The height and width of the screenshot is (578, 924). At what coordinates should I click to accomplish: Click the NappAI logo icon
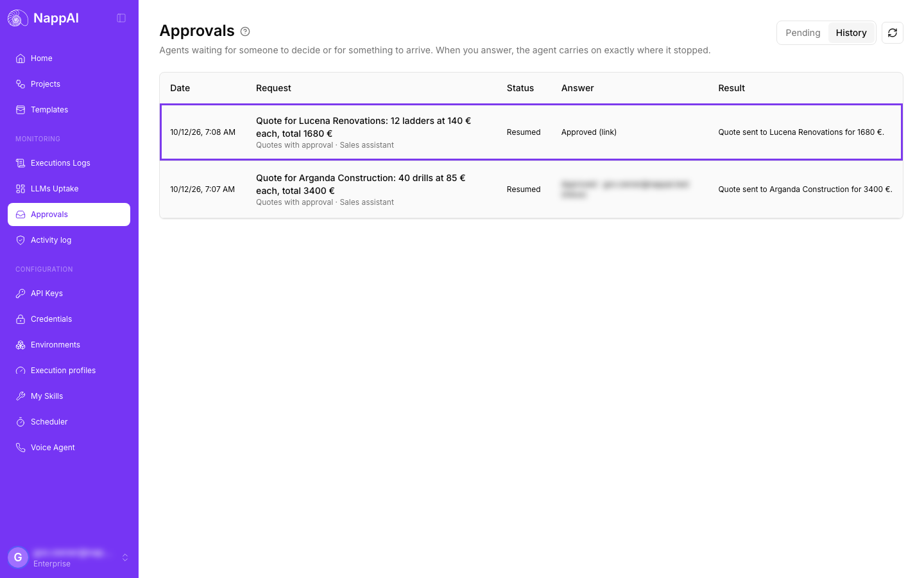(x=18, y=18)
